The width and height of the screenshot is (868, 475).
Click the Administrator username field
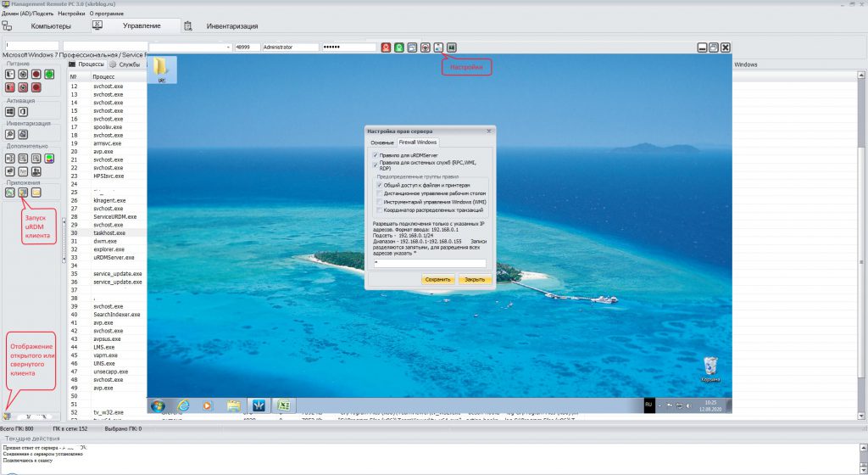291,47
